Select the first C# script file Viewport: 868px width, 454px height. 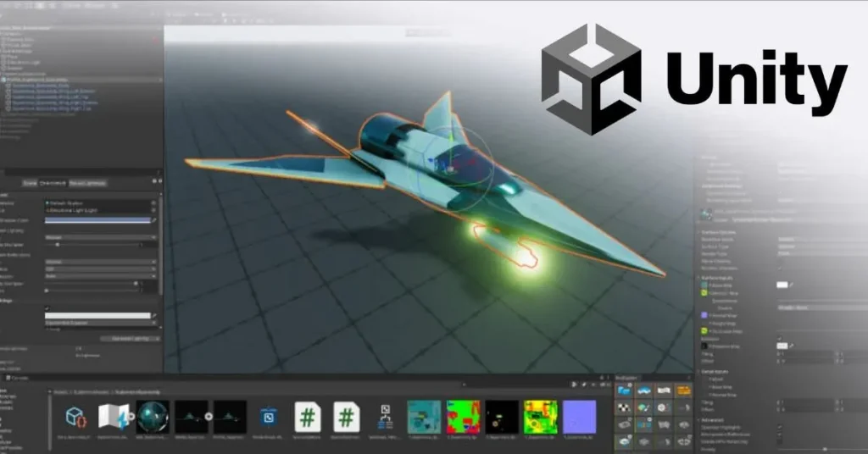[307, 417]
